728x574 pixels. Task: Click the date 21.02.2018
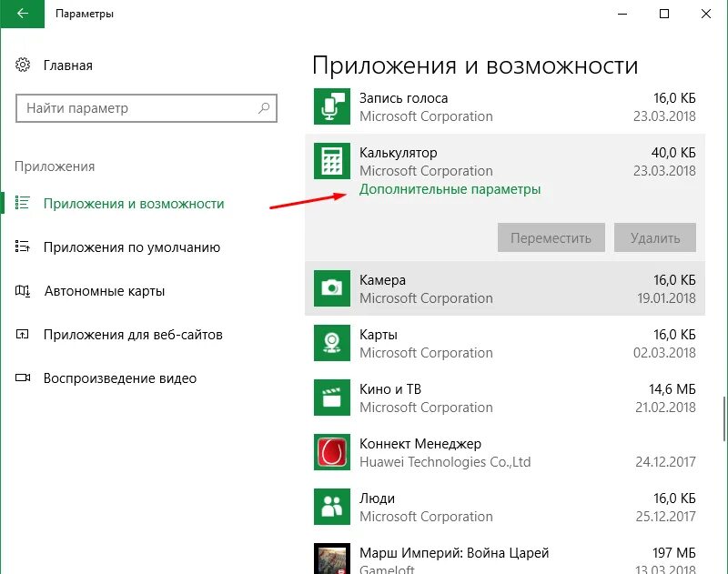pyautogui.click(x=665, y=408)
